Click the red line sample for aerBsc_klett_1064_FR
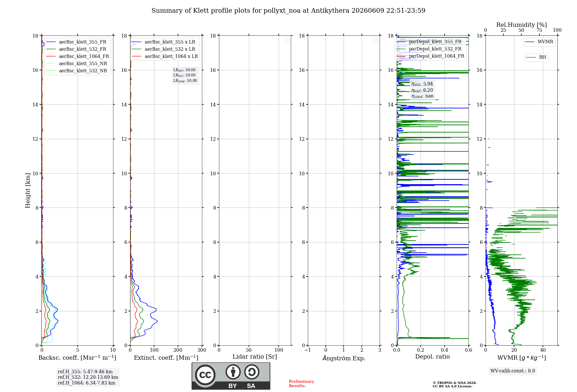Screen dimensions: 577x392 coord(51,56)
